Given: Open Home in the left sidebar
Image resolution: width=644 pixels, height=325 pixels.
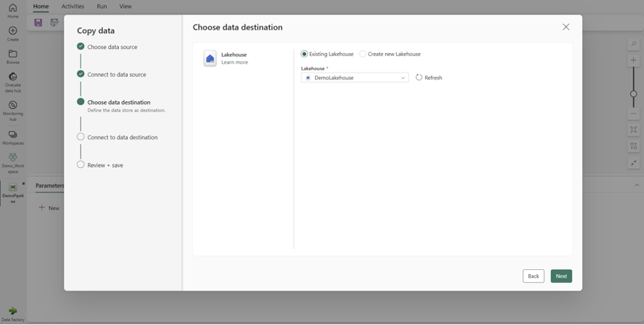Looking at the screenshot, I should click(13, 11).
